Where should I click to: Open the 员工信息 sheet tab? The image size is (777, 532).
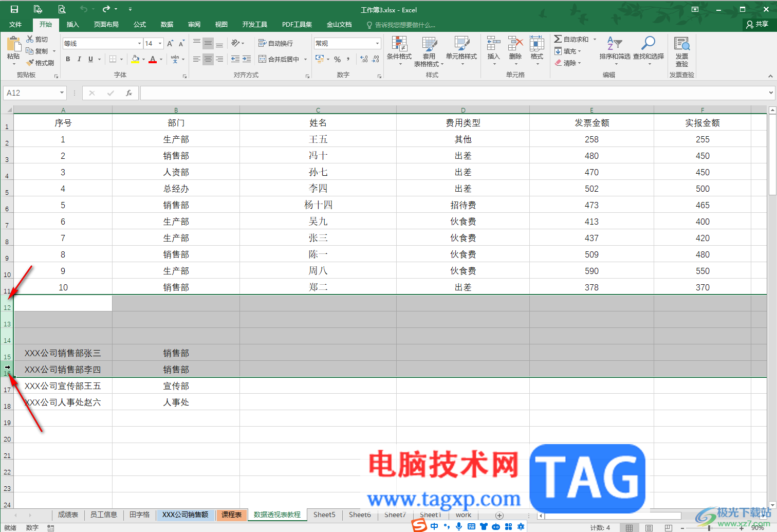104,515
